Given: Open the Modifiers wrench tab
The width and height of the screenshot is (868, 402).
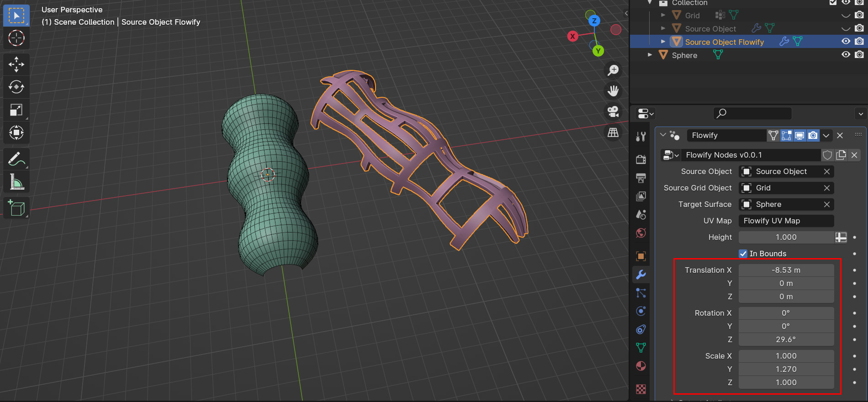Looking at the screenshot, I should [641, 274].
